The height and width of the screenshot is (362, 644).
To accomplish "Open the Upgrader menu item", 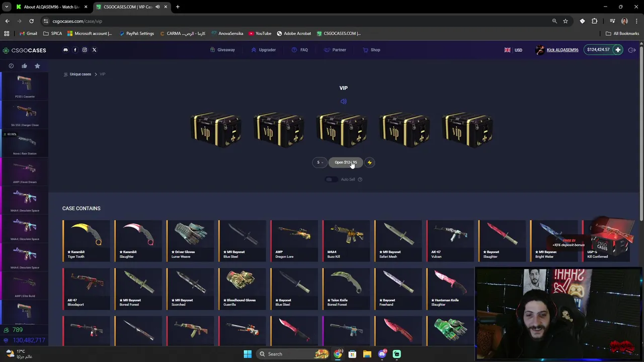I will click(263, 50).
